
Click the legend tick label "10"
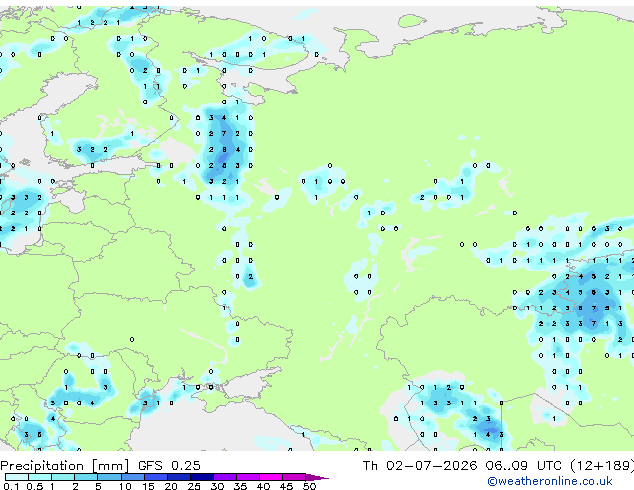tap(125, 486)
